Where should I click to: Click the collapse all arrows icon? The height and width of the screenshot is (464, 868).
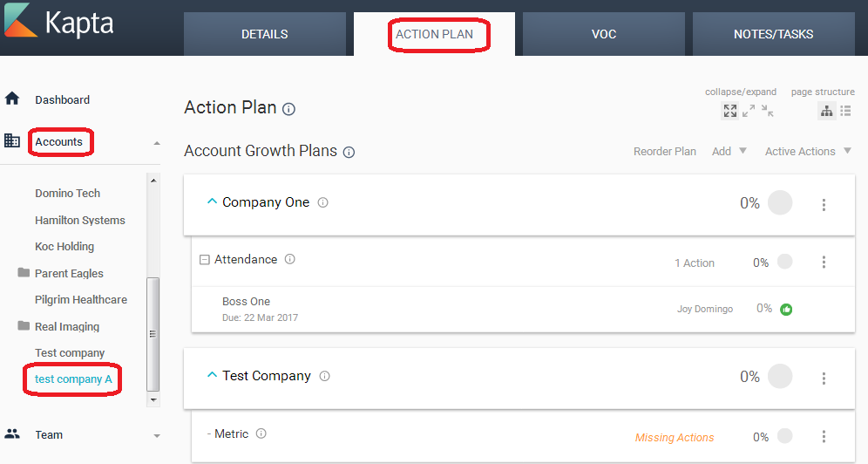tap(767, 111)
